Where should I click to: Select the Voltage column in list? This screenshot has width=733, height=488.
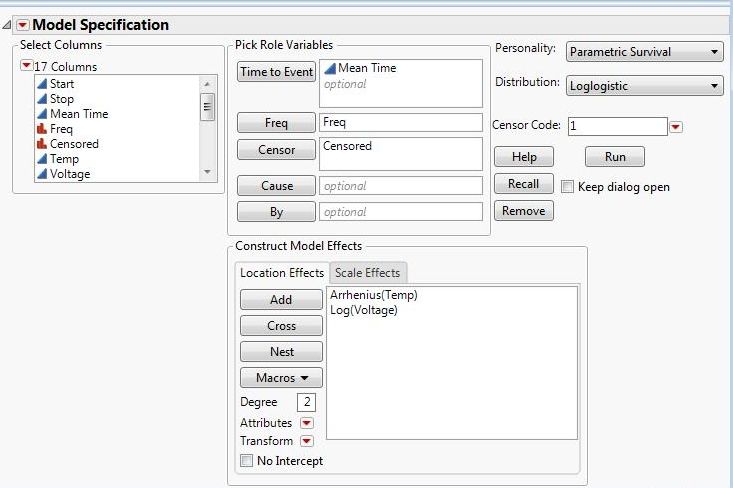pos(70,174)
